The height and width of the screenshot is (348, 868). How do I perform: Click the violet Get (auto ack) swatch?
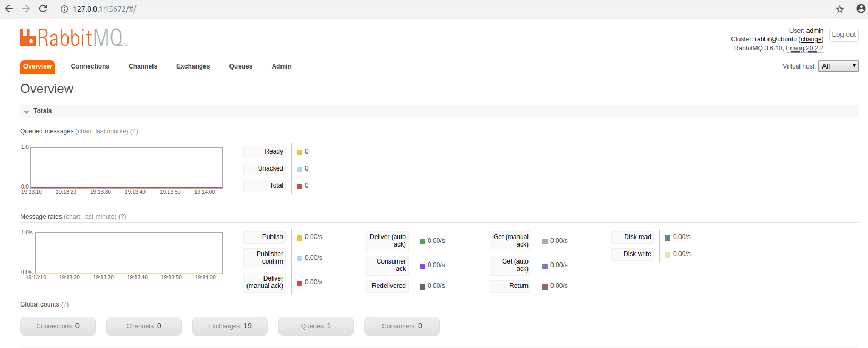545,266
